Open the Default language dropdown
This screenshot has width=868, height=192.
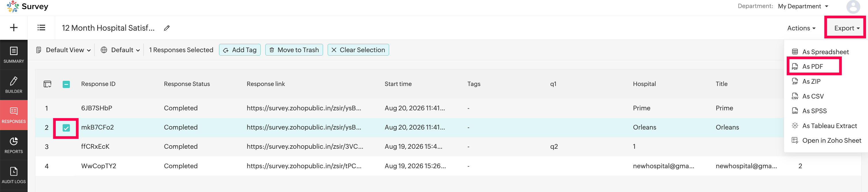point(120,50)
